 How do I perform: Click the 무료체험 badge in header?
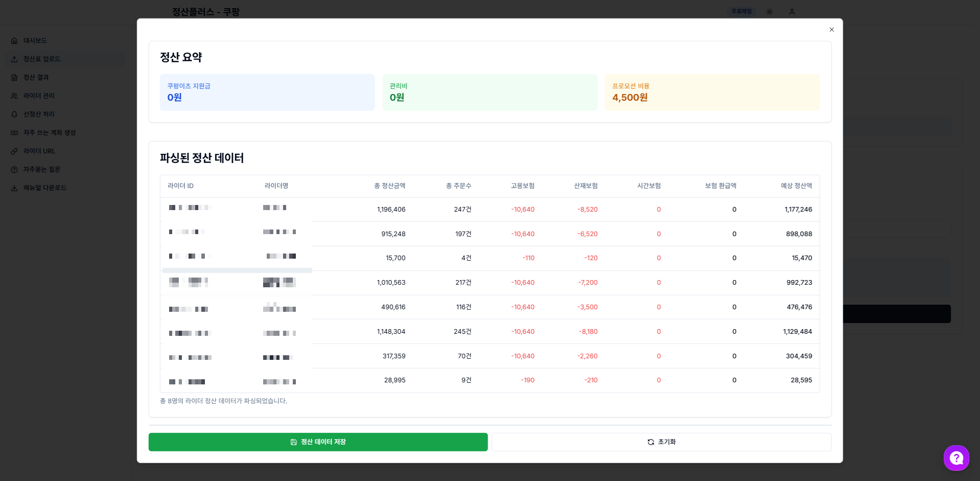[x=741, y=11]
